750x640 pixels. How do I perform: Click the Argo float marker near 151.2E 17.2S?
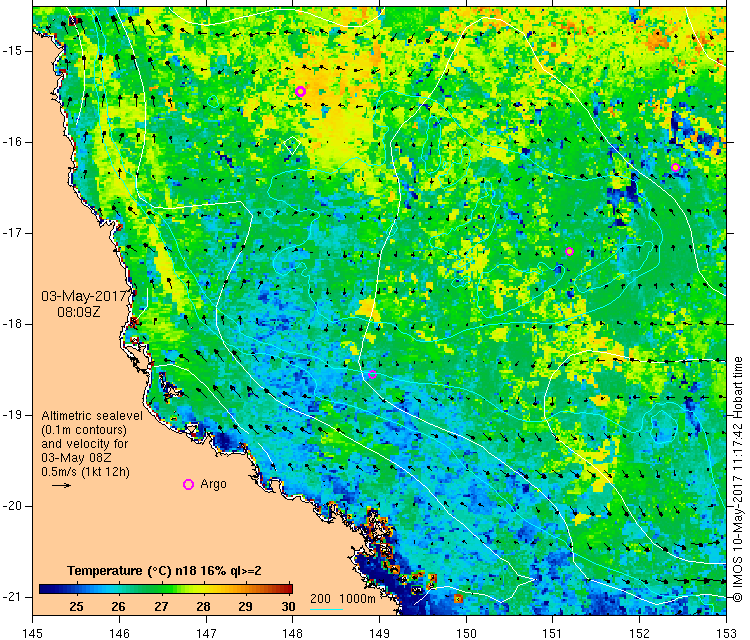(x=569, y=252)
